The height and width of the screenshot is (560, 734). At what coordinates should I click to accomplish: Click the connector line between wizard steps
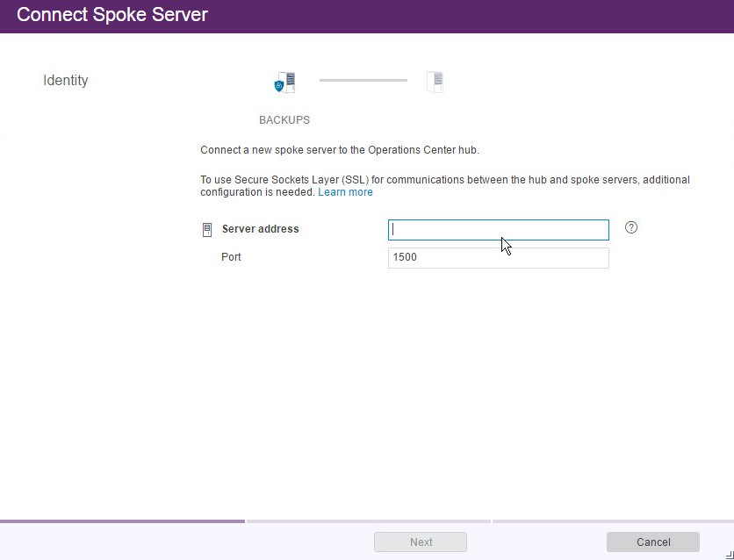[x=363, y=80]
